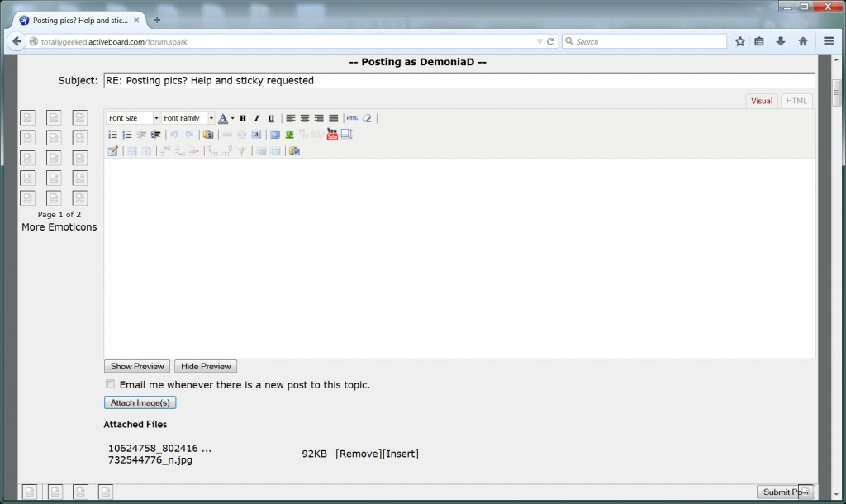
Task: Toggle bold formatting in the editor
Action: pos(243,118)
